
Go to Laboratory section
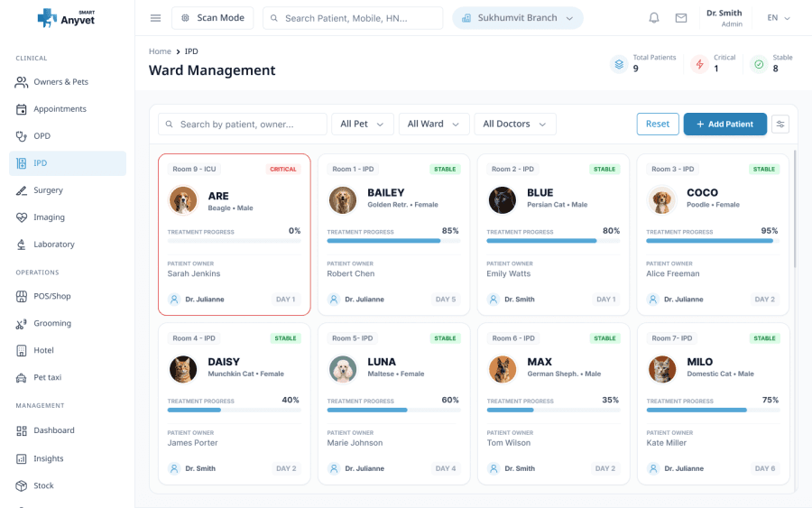53,245
